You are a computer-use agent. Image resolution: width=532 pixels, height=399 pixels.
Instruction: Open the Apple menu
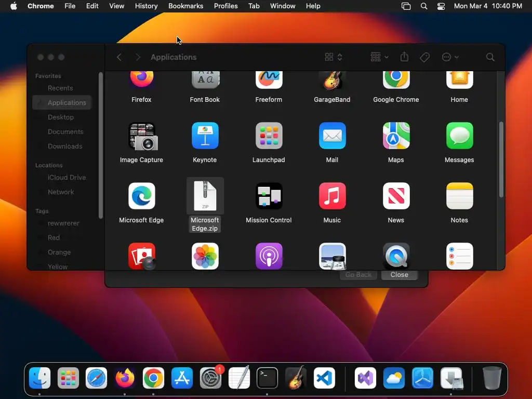click(14, 6)
